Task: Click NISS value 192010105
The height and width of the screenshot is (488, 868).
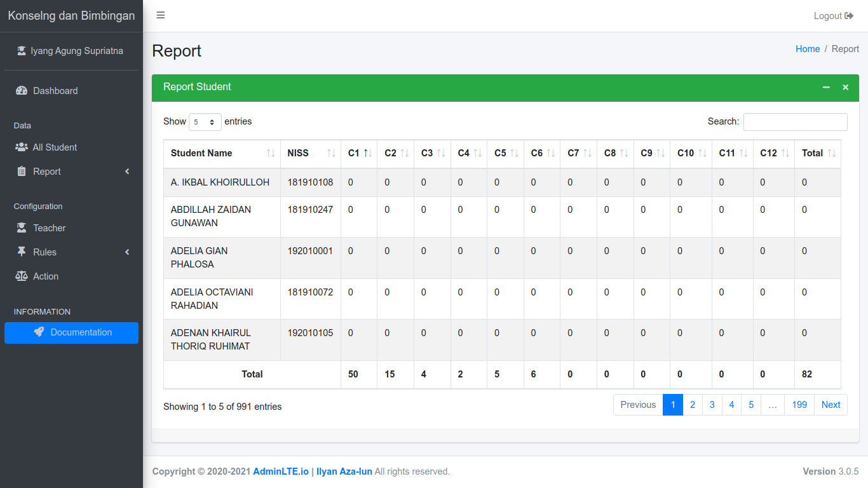Action: 310,333
